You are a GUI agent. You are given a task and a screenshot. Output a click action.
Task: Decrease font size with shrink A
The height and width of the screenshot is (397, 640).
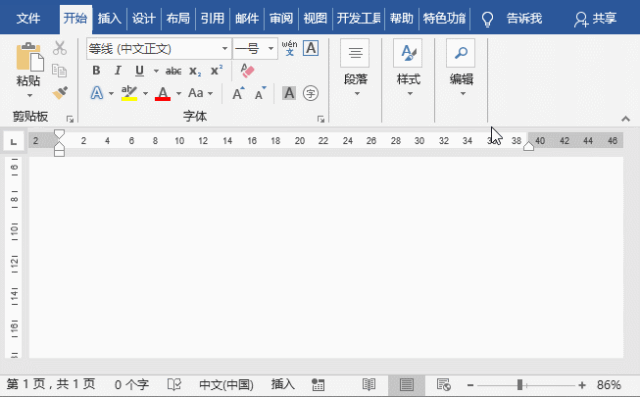click(x=260, y=93)
